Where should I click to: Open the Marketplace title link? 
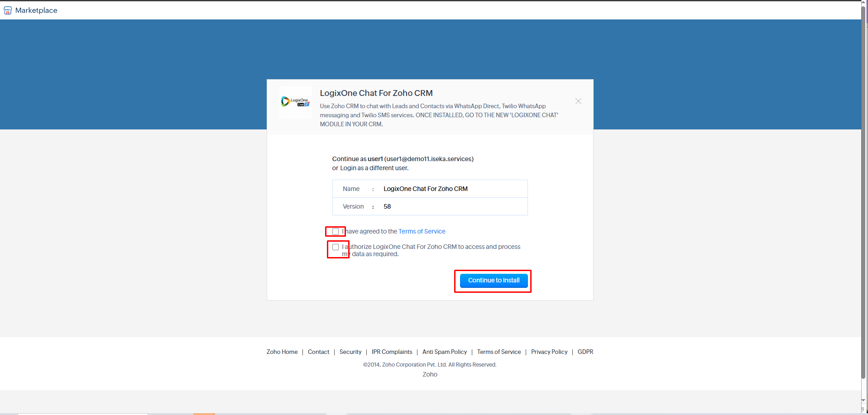coord(36,10)
